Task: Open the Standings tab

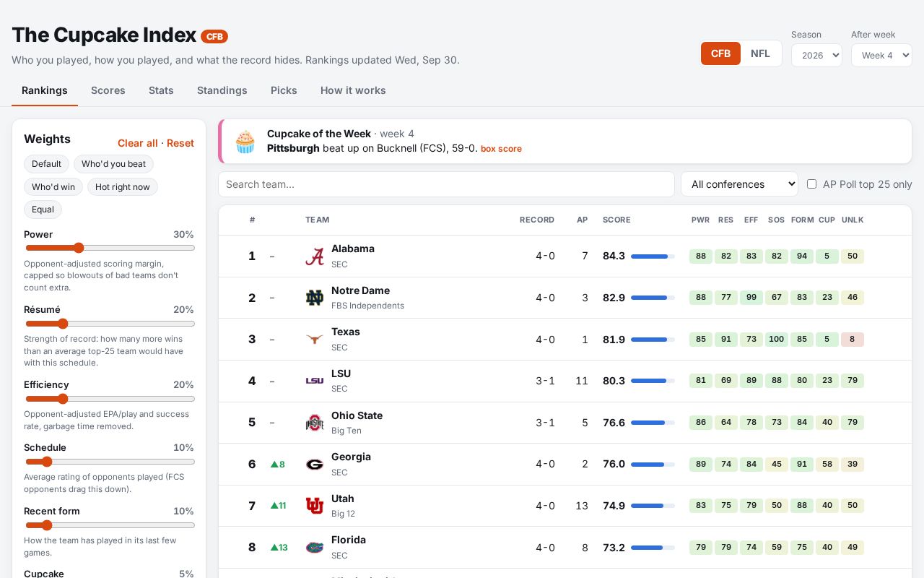Action: click(x=222, y=90)
